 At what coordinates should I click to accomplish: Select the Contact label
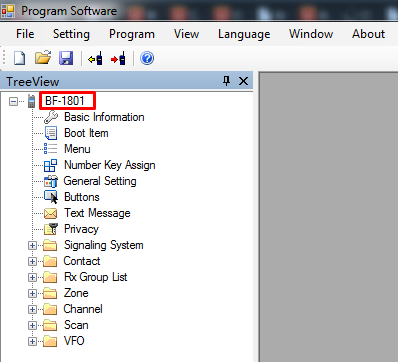tap(82, 261)
